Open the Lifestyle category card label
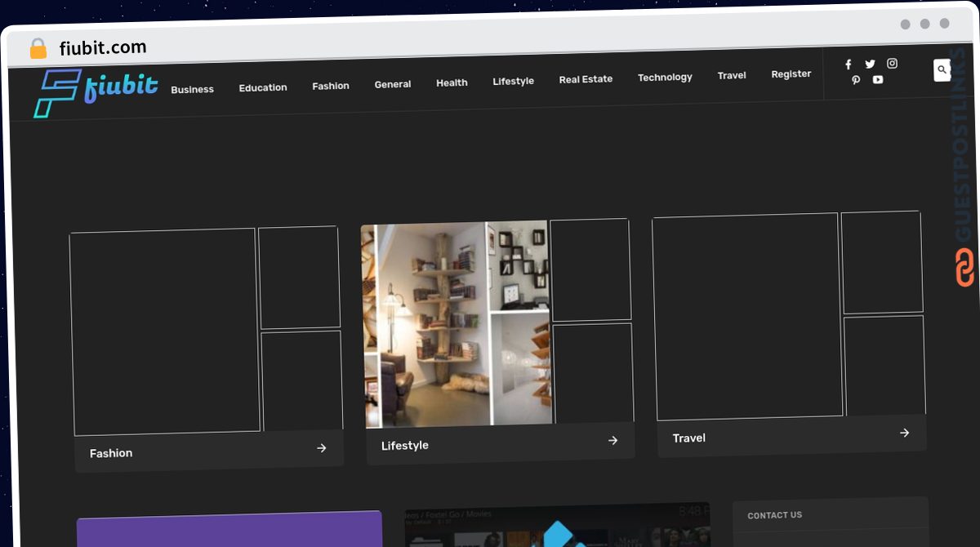 click(405, 446)
